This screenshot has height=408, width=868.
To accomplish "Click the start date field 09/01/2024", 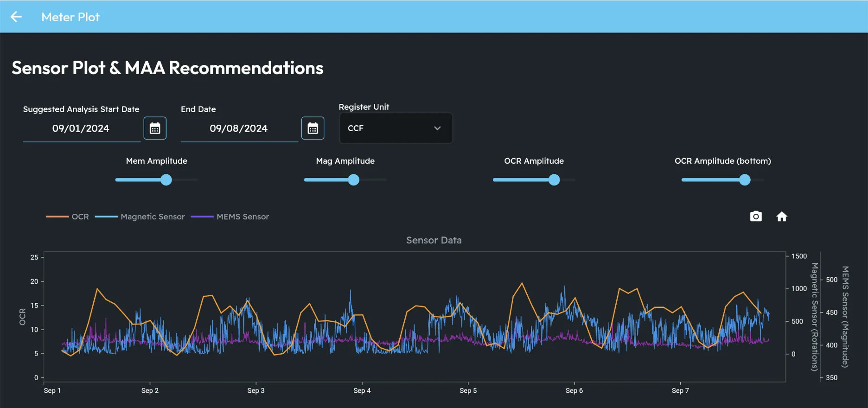I will (x=81, y=128).
